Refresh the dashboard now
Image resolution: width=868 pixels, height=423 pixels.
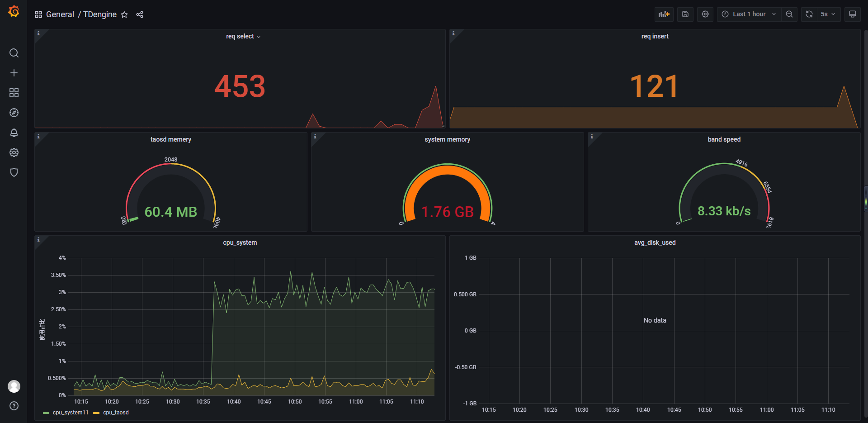(x=809, y=14)
